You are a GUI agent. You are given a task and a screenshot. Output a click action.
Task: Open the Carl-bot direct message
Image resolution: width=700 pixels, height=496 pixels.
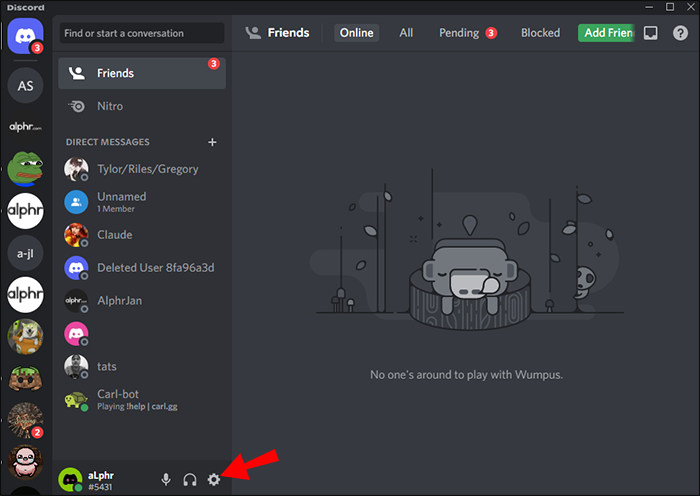[142, 400]
